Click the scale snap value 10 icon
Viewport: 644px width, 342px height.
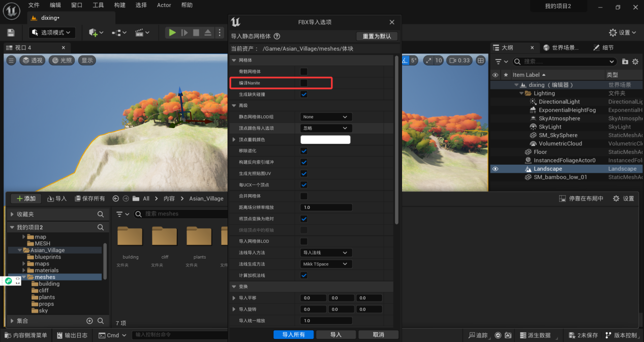tap(434, 60)
